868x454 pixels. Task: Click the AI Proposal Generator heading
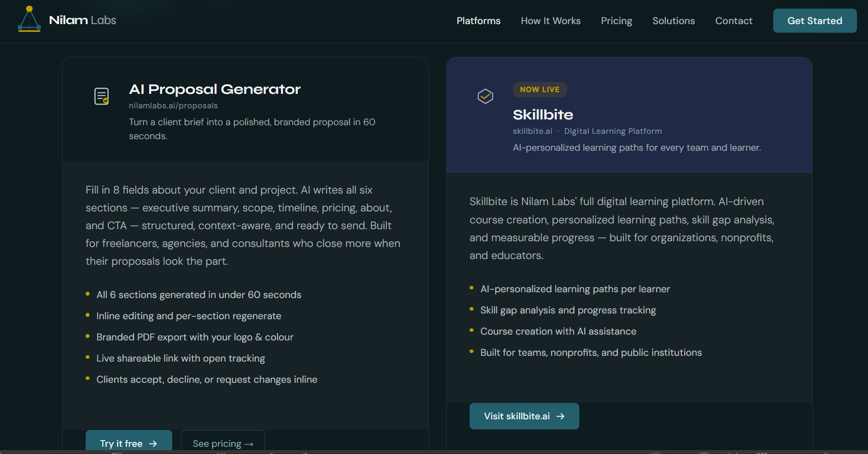tap(215, 89)
